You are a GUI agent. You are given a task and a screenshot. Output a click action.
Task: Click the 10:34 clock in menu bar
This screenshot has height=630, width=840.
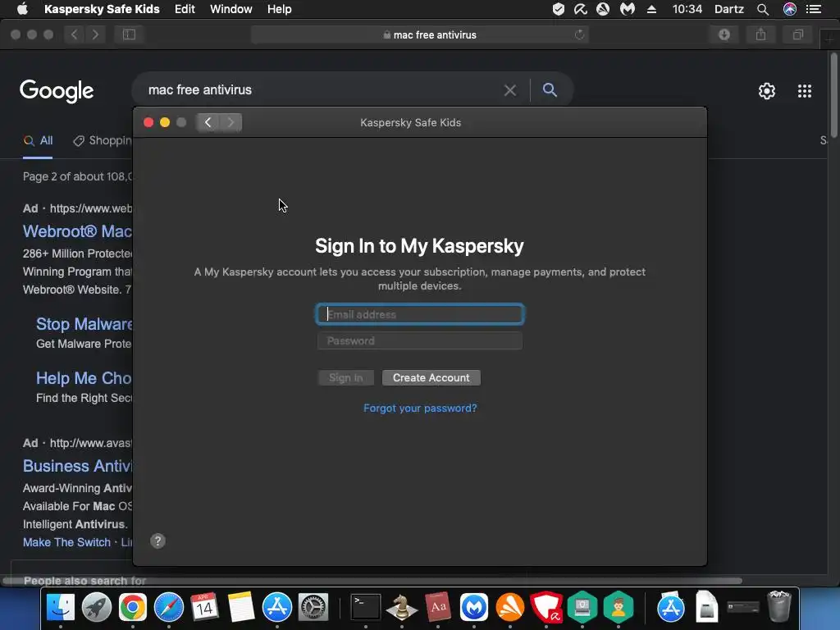coord(687,9)
